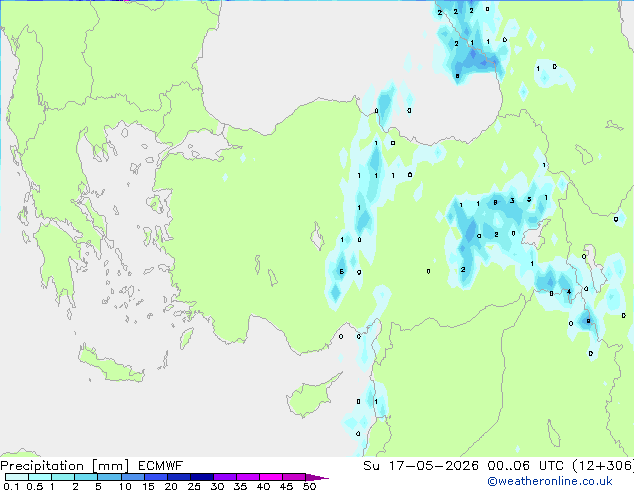
Task: Select the ECMWF model label
Action: point(161,466)
